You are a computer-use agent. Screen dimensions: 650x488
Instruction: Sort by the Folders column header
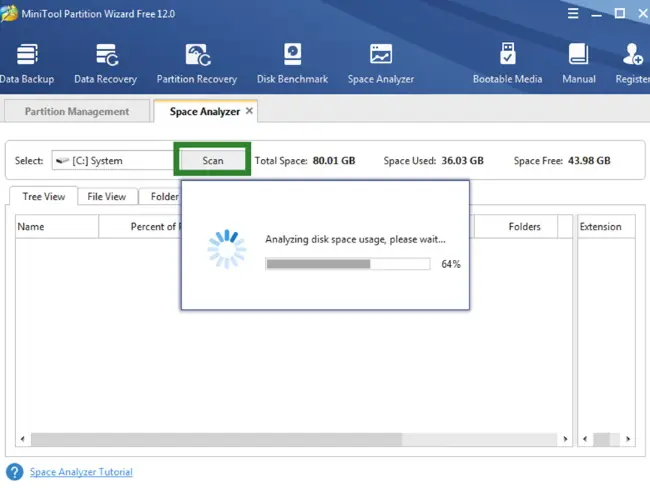tap(516, 226)
